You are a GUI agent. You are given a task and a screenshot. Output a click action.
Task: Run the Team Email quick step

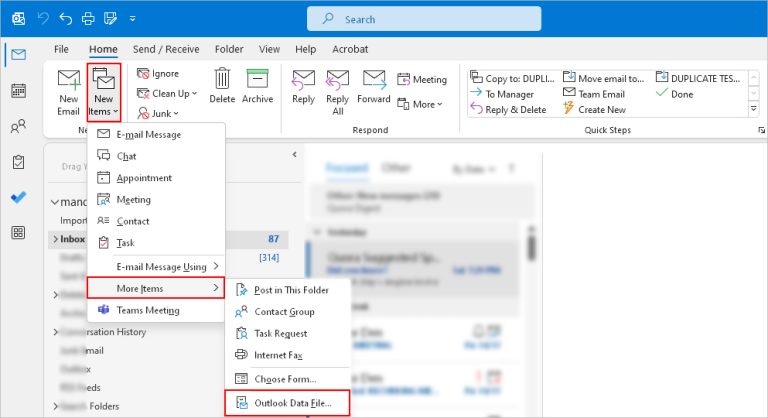[x=594, y=94]
